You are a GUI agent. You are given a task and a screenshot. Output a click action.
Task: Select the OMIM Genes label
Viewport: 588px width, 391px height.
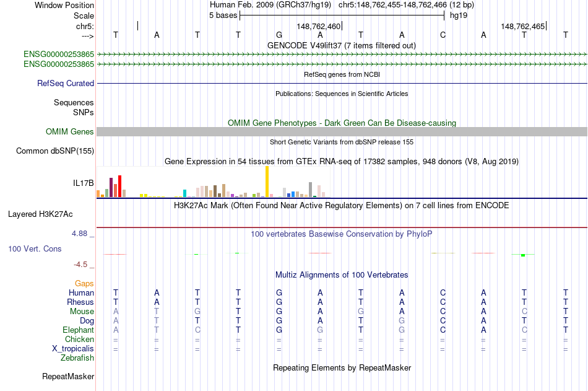tap(69, 131)
